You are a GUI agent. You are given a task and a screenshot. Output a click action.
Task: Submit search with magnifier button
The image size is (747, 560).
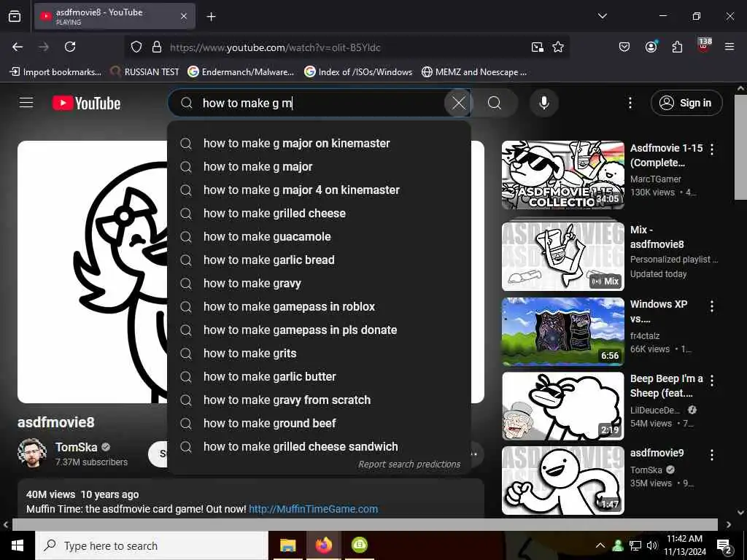[x=495, y=103]
